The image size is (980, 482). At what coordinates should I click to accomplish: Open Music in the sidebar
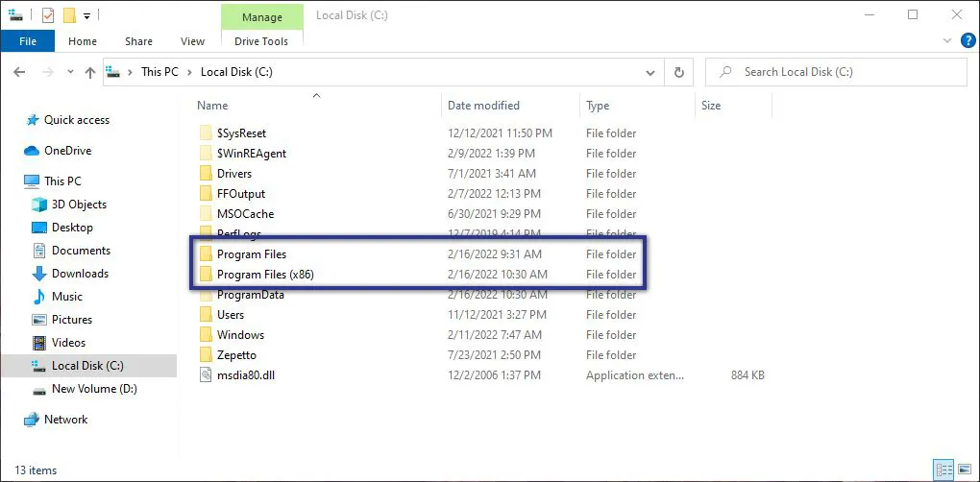tap(67, 297)
